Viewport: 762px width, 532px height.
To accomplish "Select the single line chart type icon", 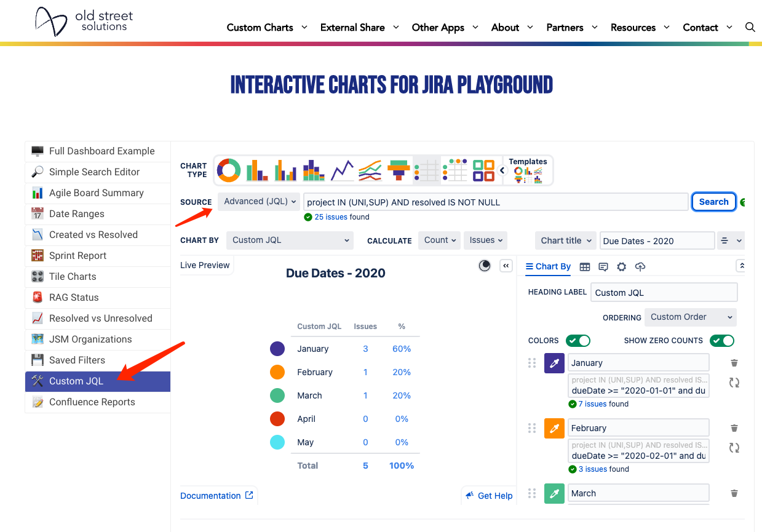I will (342, 170).
